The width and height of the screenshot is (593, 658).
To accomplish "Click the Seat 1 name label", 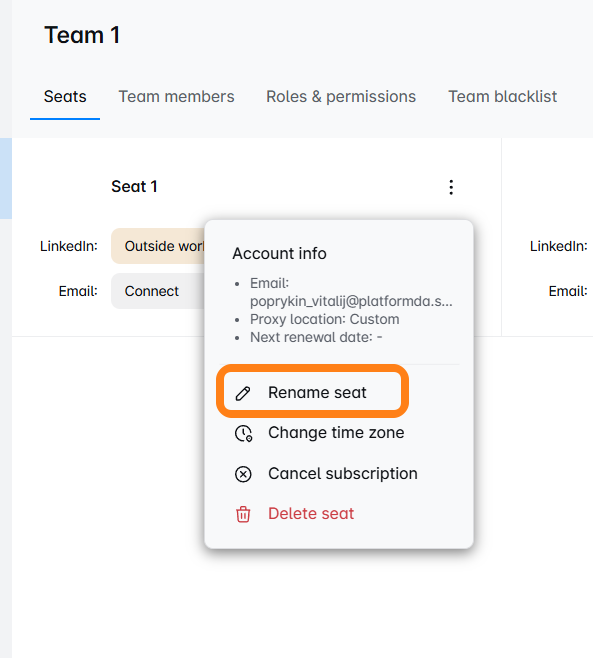I will click(x=134, y=186).
